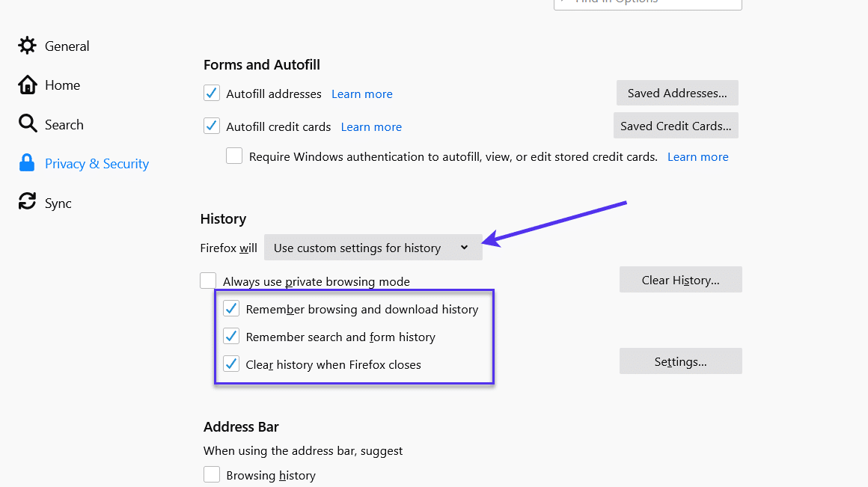Screen dimensions: 868x487
Task: Uncheck Clear history when Firefox closes
Action: (x=231, y=364)
